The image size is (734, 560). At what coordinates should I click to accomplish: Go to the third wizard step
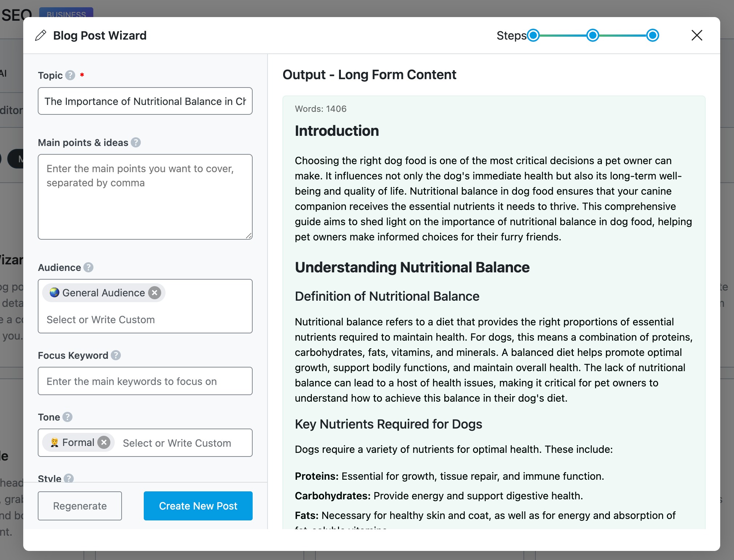(x=653, y=36)
